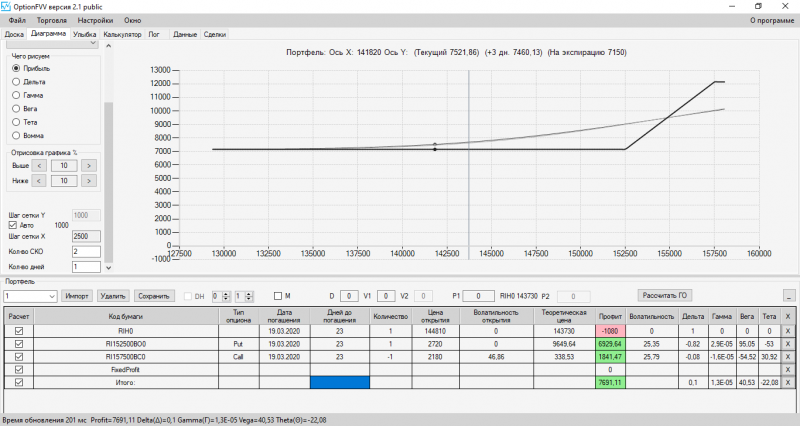Remove the RI152500BO0 row with its X

point(788,344)
